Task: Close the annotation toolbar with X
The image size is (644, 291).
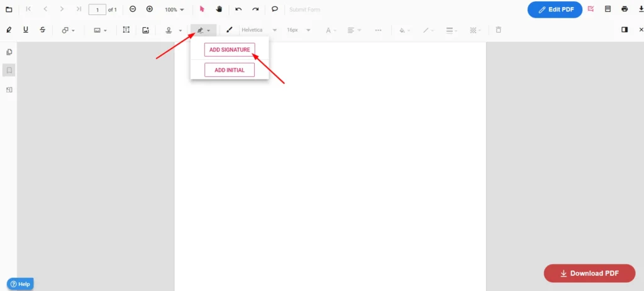Action: 641,30
